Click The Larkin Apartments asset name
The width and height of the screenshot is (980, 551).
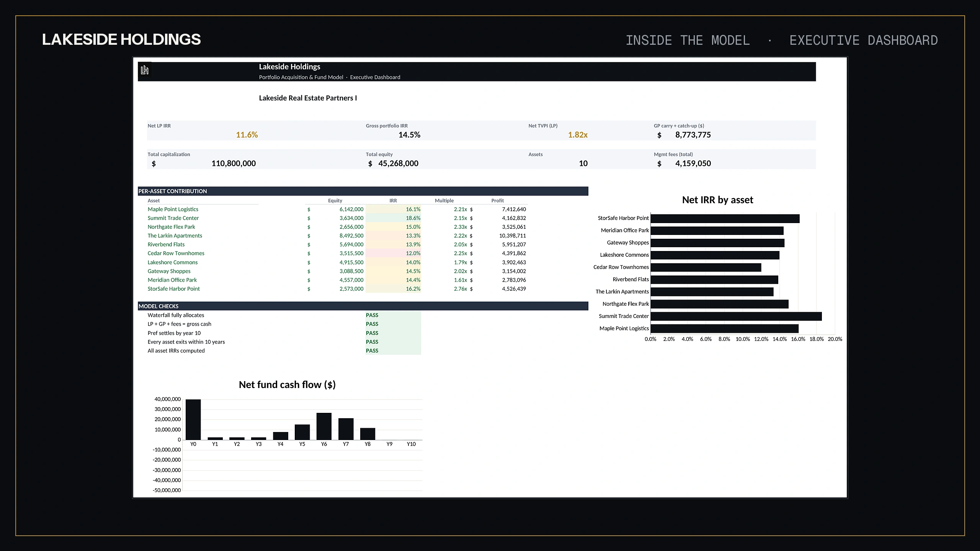(175, 236)
